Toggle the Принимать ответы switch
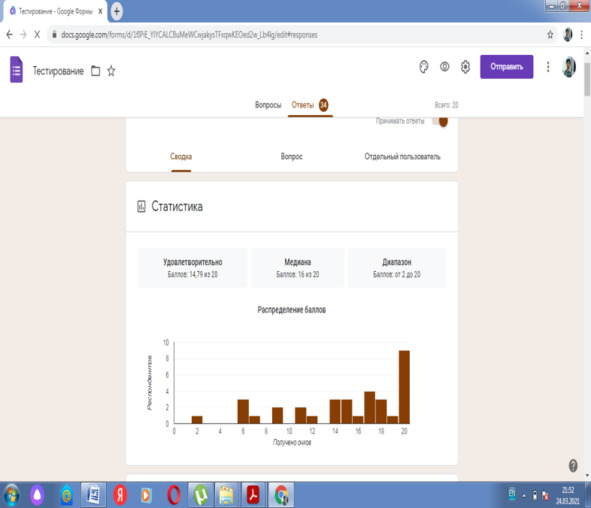This screenshot has height=508, width=591. pyautogui.click(x=440, y=121)
